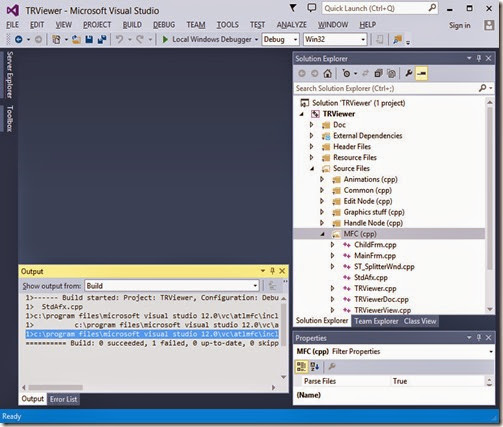The image size is (503, 427).
Task: Select MainFrm.cpp in Solution Explorer
Action: pyautogui.click(x=375, y=256)
